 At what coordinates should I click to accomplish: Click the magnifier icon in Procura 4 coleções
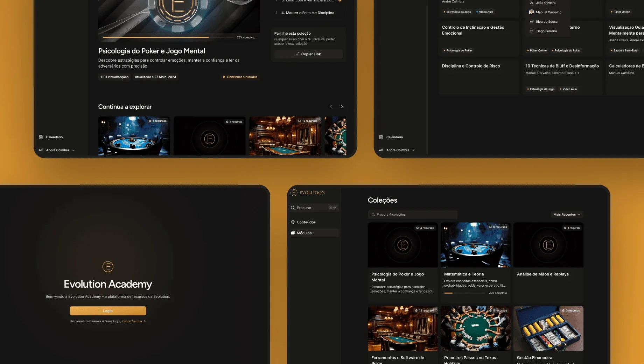click(373, 215)
